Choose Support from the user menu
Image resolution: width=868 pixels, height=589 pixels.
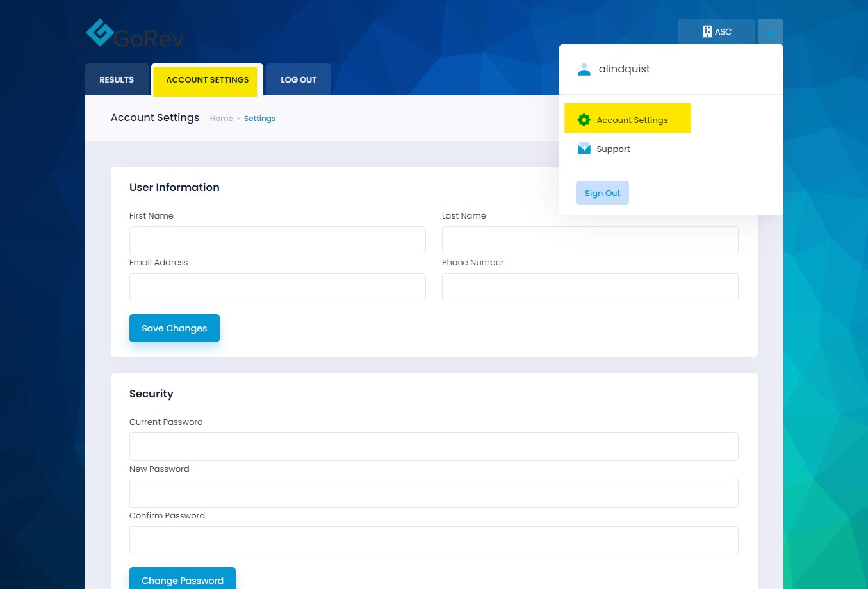click(613, 149)
